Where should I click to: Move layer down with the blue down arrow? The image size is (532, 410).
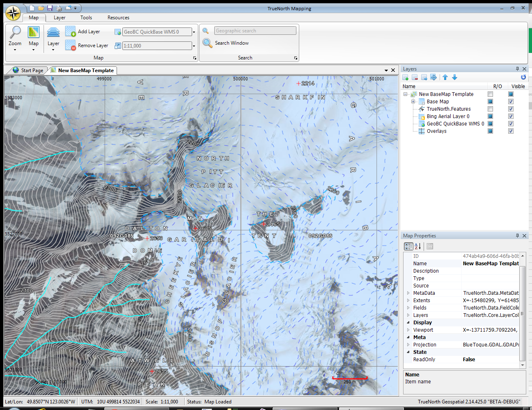[x=454, y=77]
